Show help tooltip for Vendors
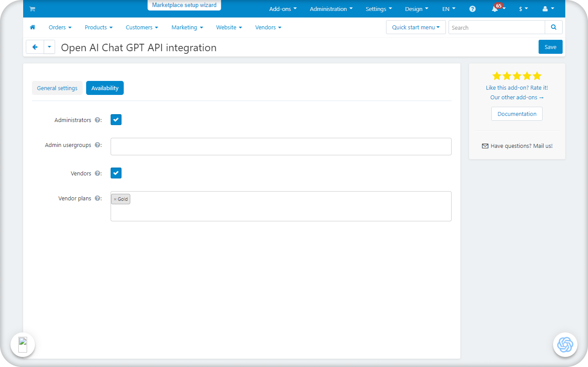This screenshot has height=367, width=588. pyautogui.click(x=97, y=173)
